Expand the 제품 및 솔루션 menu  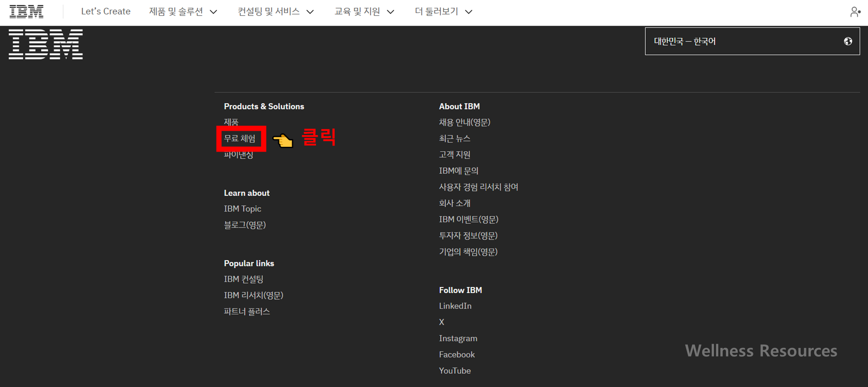[x=183, y=12]
